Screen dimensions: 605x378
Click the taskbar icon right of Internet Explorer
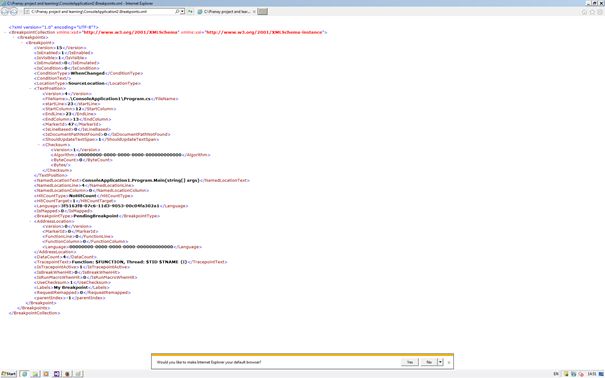pos(35,374)
